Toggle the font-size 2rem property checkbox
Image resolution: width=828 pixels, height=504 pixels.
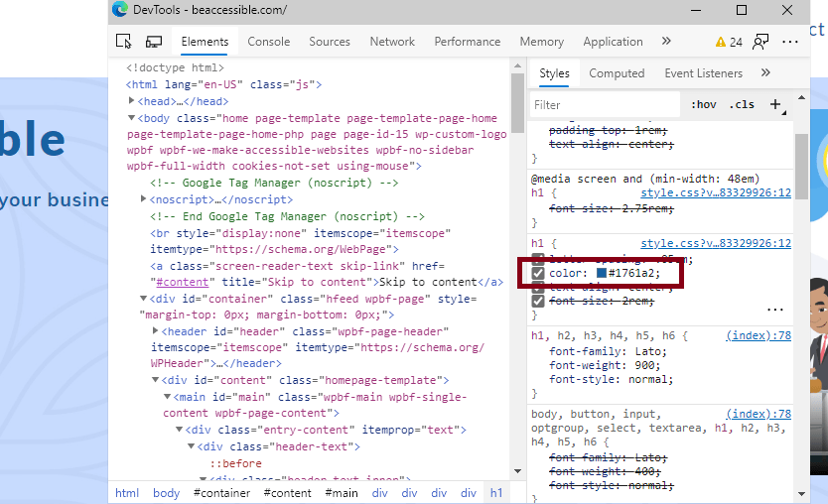537,301
